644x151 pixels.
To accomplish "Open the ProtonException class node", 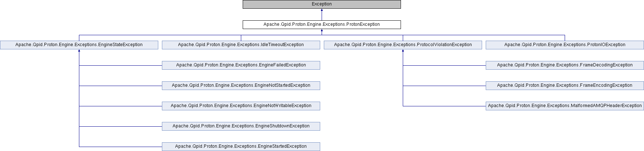I will tap(322, 25).
